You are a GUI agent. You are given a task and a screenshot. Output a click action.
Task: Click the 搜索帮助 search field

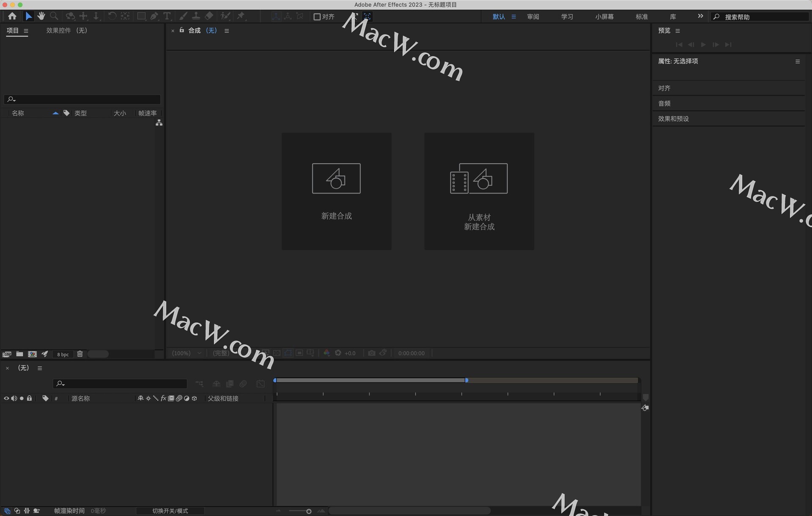(760, 17)
